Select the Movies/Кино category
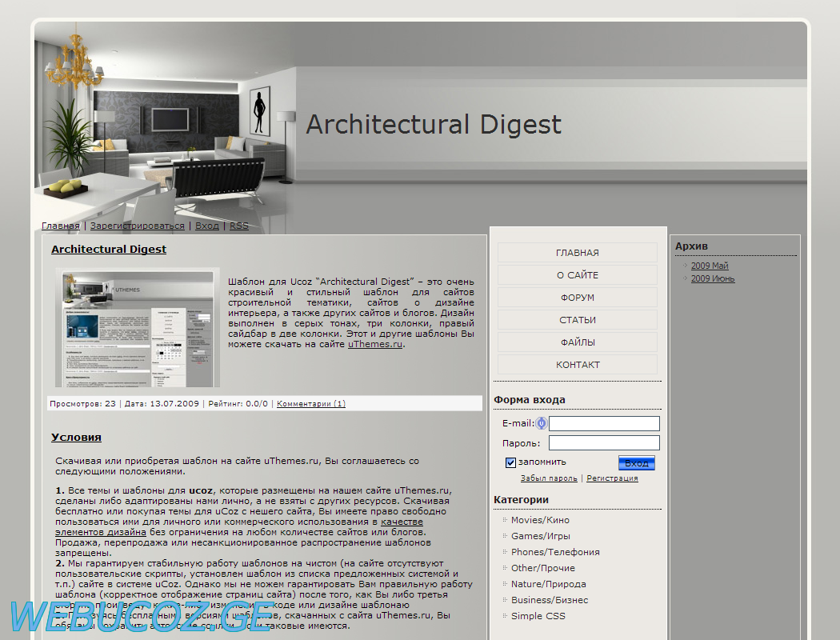Viewport: 840px width, 640px height. (540, 520)
